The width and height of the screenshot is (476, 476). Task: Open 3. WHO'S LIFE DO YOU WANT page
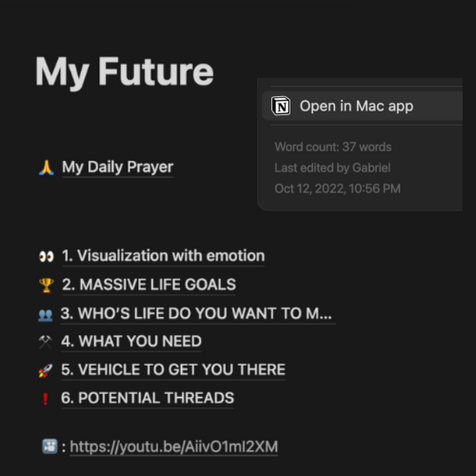coord(196,313)
